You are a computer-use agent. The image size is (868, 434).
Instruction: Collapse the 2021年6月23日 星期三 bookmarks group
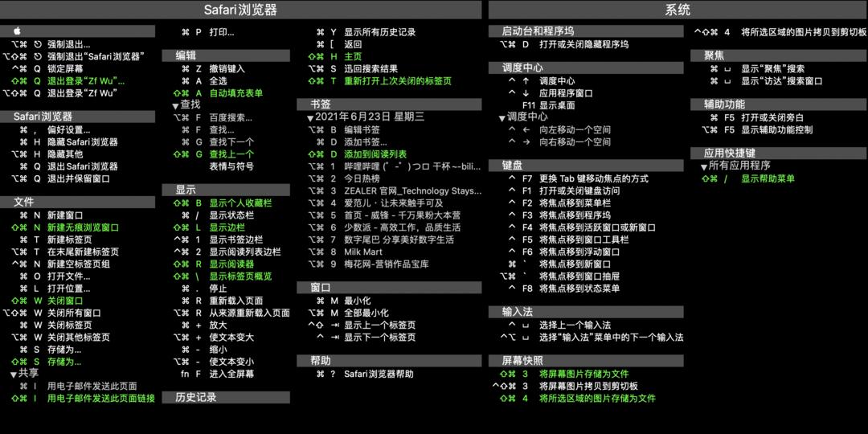pyautogui.click(x=310, y=118)
